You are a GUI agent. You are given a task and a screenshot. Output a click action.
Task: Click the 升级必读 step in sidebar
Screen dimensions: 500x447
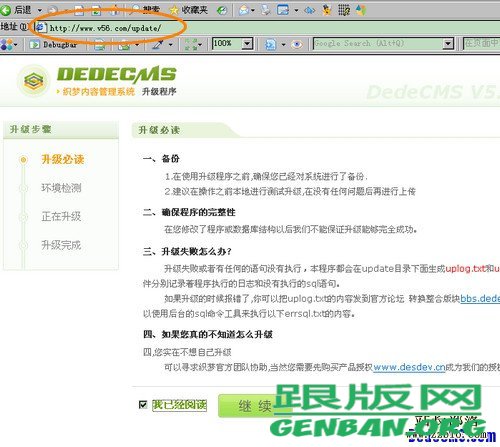[63, 159]
